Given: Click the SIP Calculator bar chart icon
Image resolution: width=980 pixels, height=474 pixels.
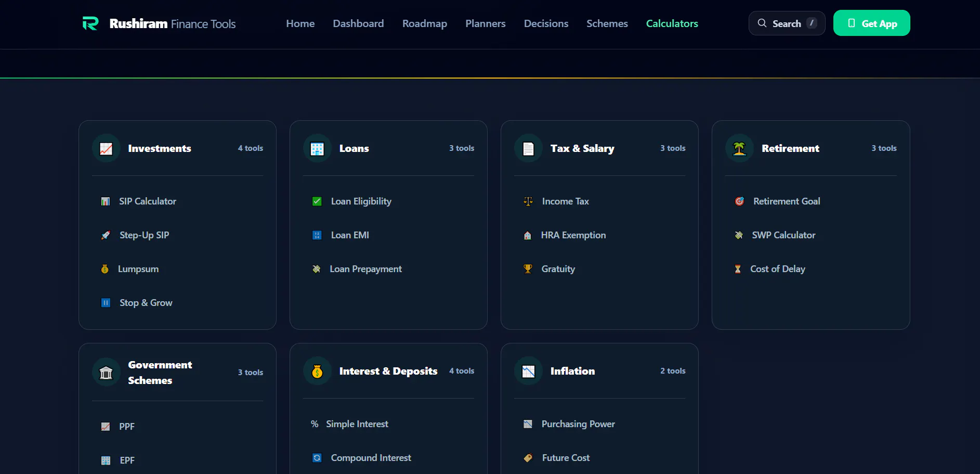Looking at the screenshot, I should click(106, 201).
